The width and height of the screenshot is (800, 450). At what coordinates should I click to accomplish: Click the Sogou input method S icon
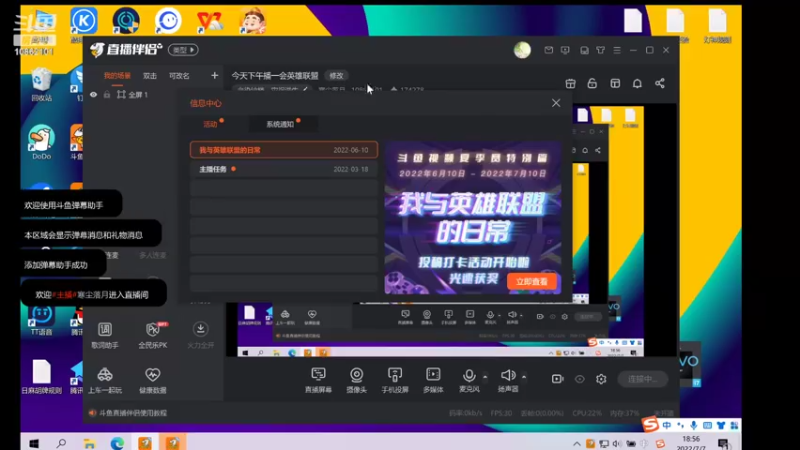pos(650,424)
